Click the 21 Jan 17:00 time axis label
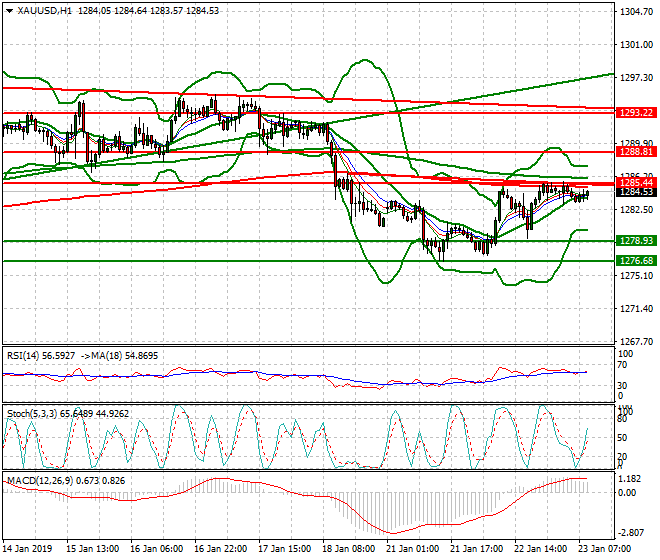The width and height of the screenshot is (660, 560). point(477,549)
